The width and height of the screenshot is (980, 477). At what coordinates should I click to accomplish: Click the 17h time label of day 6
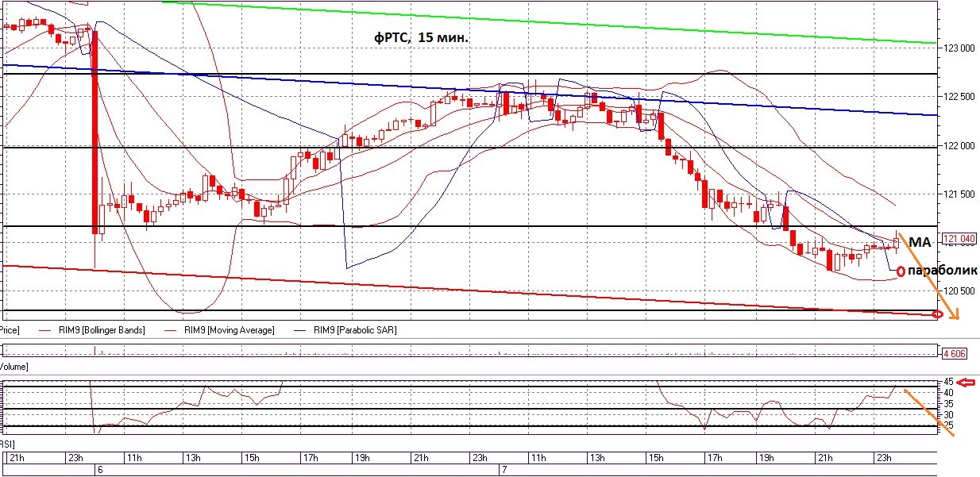point(310,458)
